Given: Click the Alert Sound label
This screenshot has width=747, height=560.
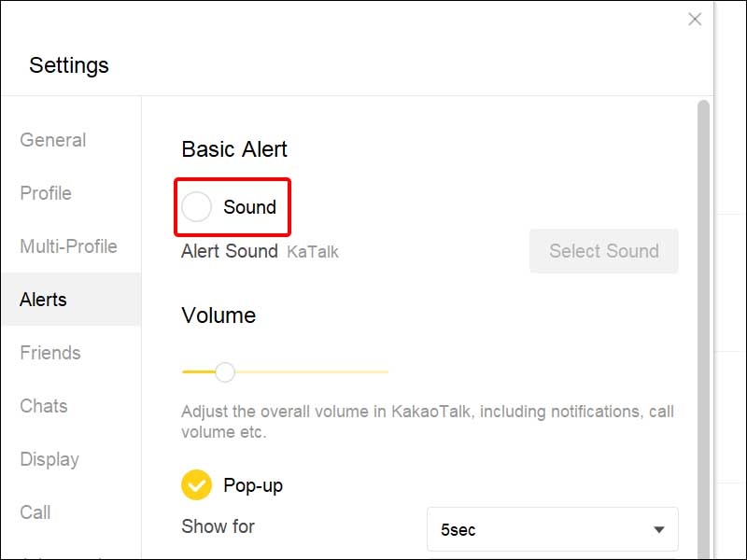Looking at the screenshot, I should tap(230, 251).
